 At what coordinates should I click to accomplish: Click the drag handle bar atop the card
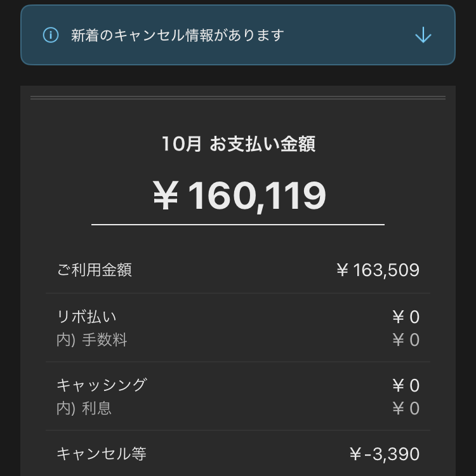click(238, 98)
